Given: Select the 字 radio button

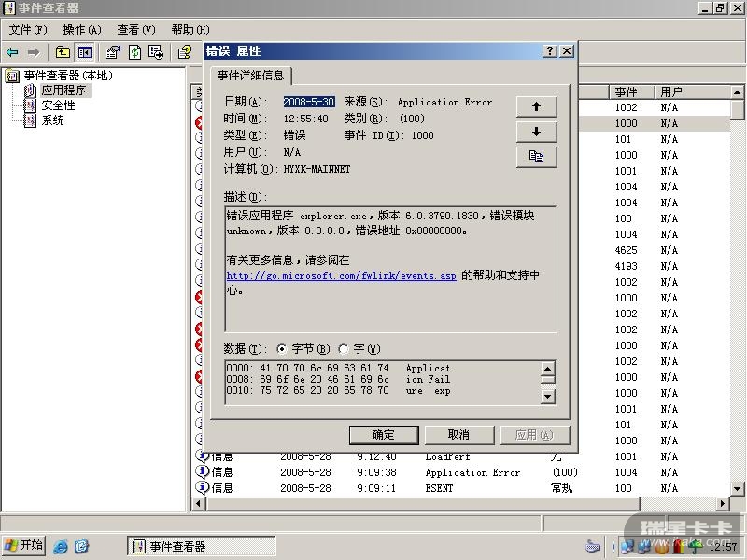Looking at the screenshot, I should point(344,349).
